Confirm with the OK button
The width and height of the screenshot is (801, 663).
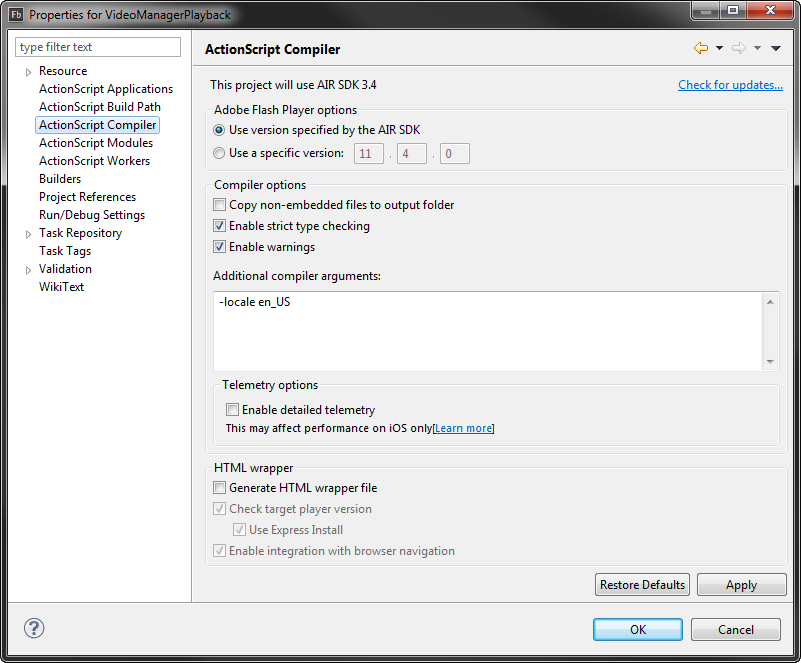[638, 629]
